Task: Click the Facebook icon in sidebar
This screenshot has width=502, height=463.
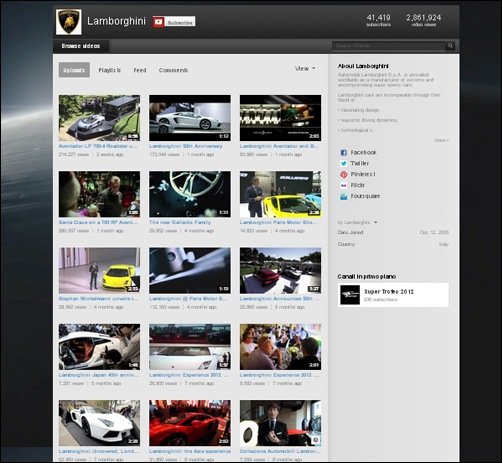Action: point(343,153)
